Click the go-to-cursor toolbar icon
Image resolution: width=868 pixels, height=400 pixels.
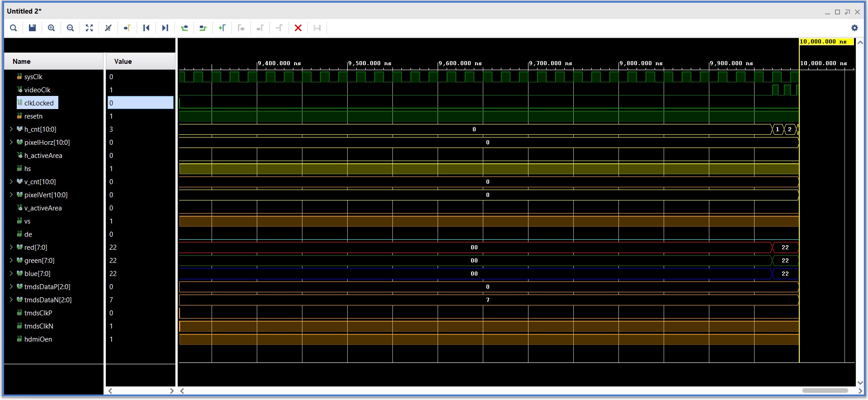127,28
